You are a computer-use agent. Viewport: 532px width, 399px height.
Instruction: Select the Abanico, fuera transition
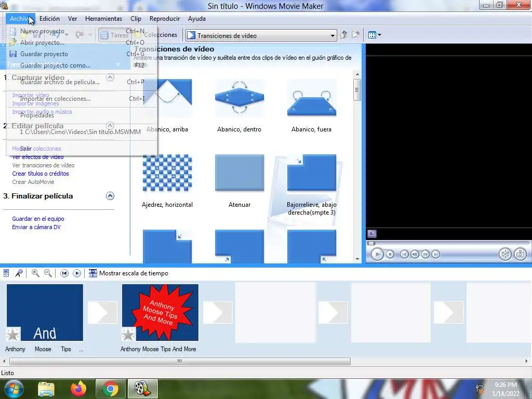coord(312,105)
